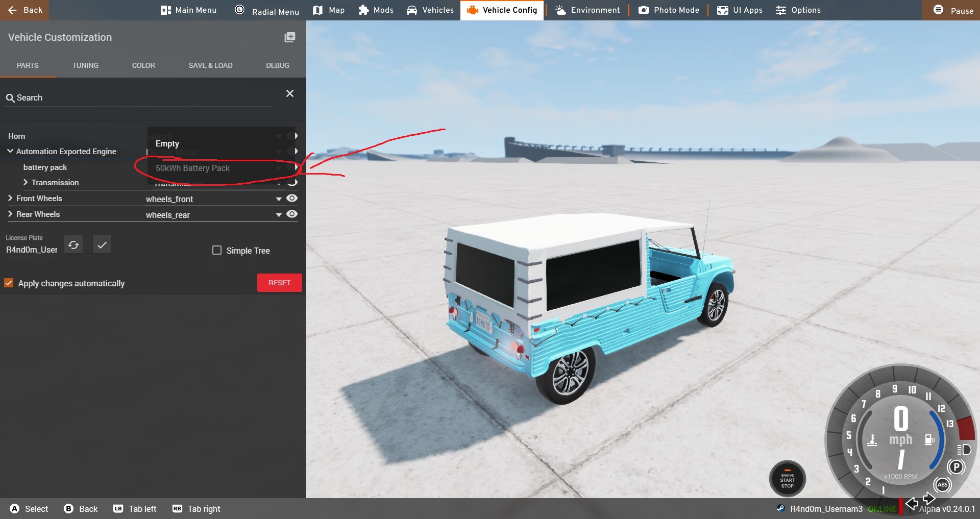Switch to the DEBUG tab

(278, 65)
